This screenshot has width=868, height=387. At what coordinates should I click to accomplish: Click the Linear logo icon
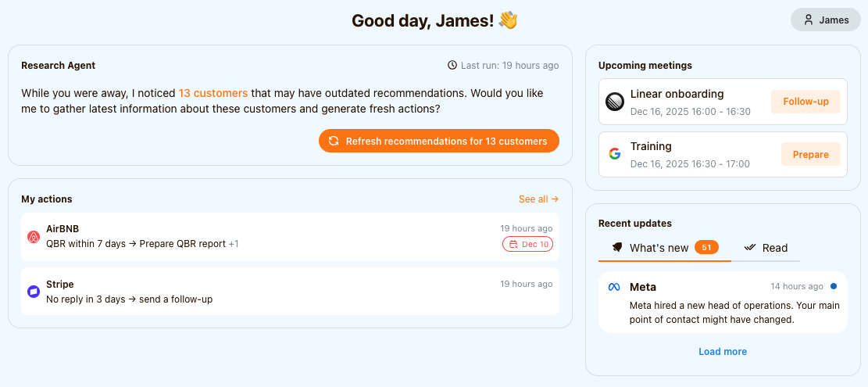tap(615, 102)
